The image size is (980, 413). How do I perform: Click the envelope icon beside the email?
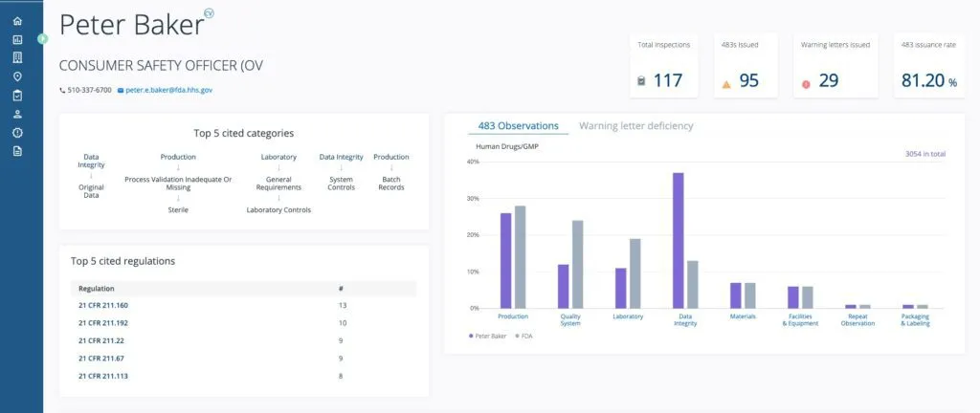coord(121,91)
